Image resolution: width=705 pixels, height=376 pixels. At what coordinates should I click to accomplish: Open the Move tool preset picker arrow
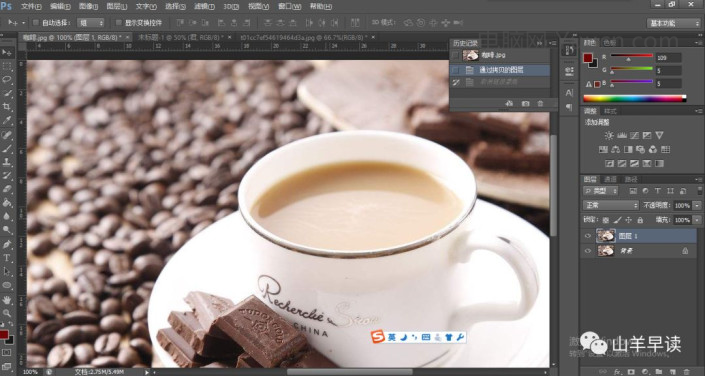pos(23,22)
